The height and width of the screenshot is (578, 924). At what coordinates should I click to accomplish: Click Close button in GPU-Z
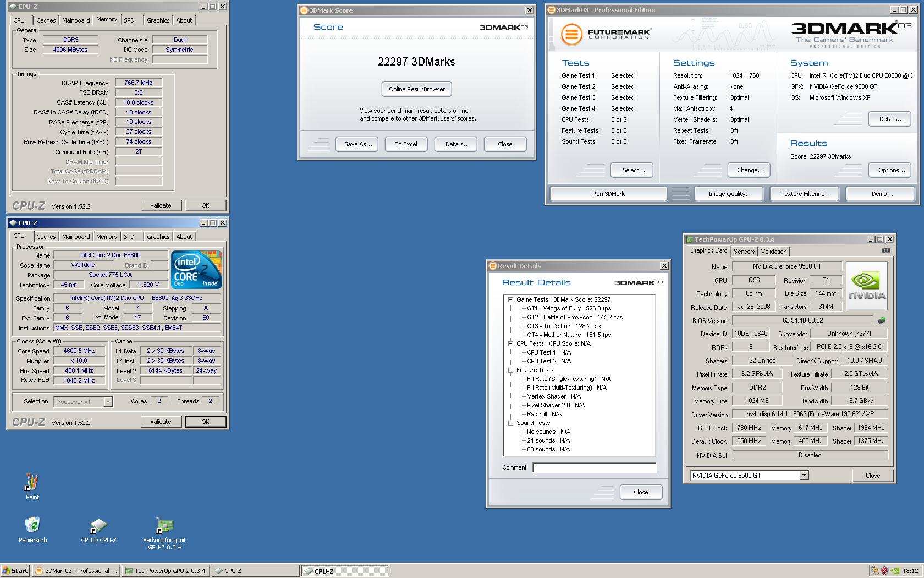[x=872, y=476]
